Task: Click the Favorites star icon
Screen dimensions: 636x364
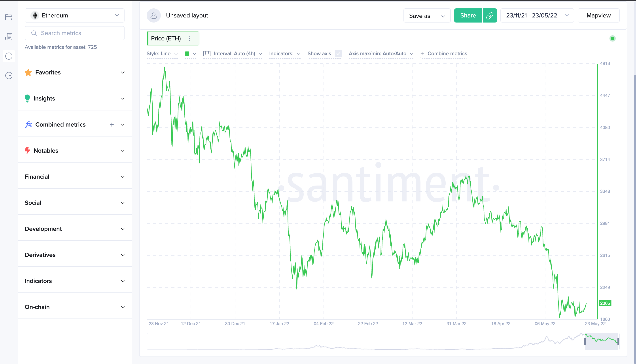Action: tap(28, 72)
